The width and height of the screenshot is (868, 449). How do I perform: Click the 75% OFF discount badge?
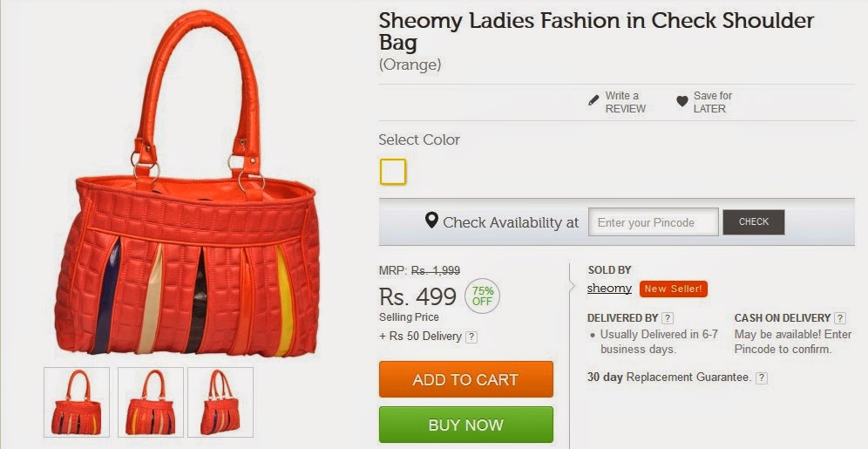482,296
